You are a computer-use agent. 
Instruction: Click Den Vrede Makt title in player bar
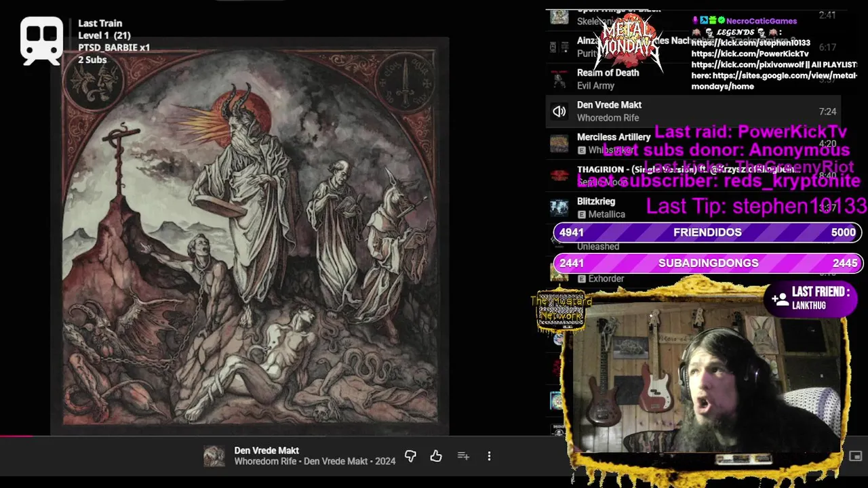pos(267,450)
